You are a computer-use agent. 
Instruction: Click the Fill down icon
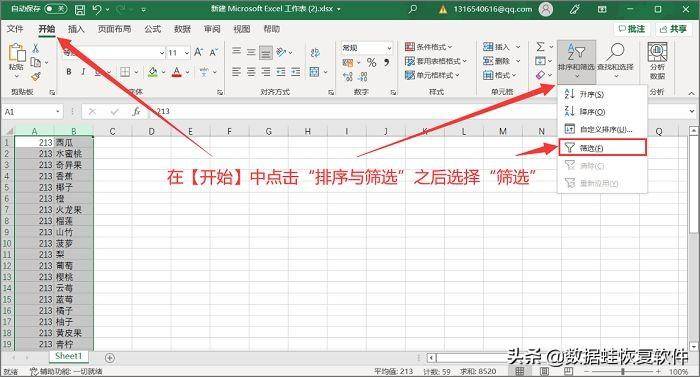(x=540, y=61)
